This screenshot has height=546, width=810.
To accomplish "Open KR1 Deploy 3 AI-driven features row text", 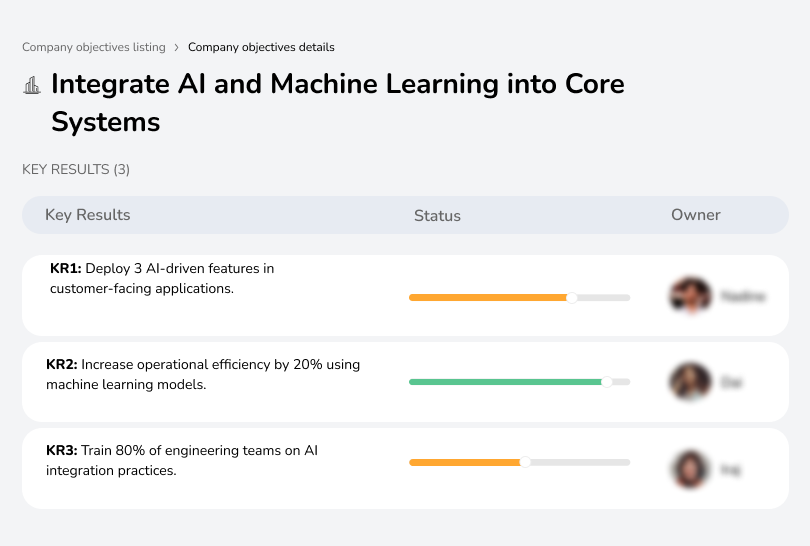I will [x=162, y=278].
